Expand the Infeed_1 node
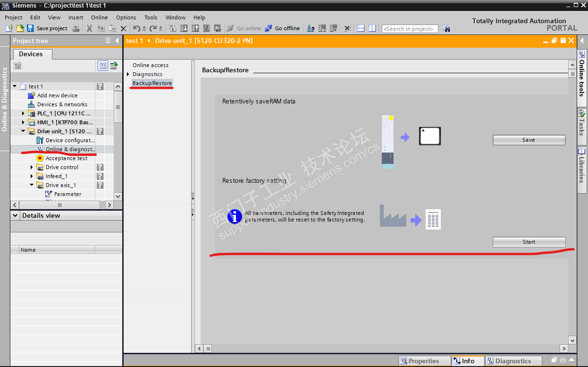This screenshot has height=367, width=588. click(32, 176)
